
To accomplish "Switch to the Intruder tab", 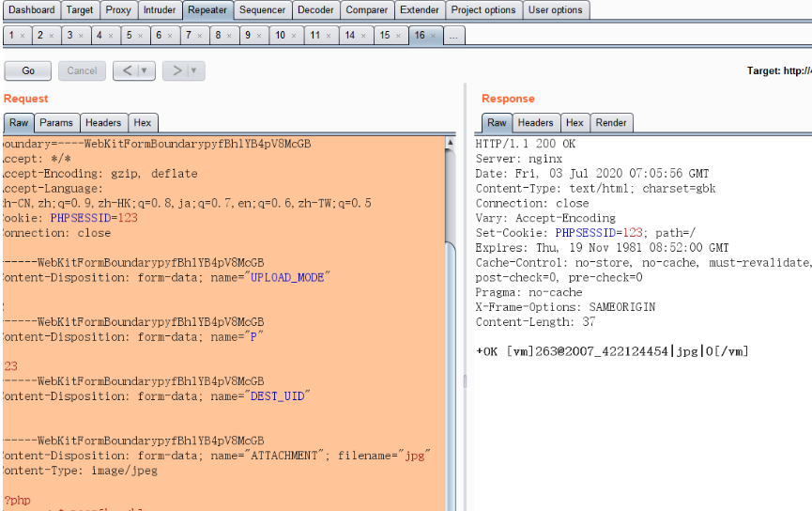I will [x=160, y=9].
